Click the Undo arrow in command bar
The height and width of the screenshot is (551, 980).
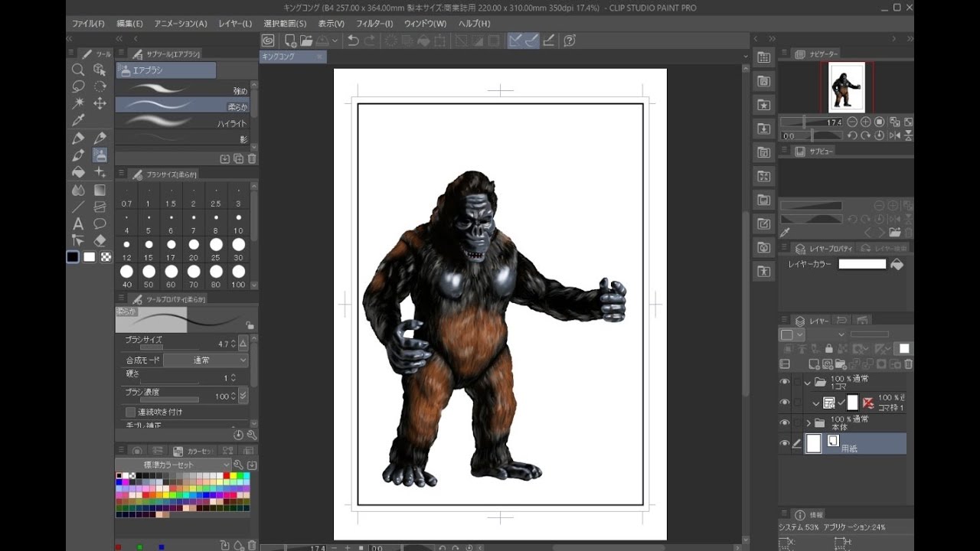(x=353, y=41)
